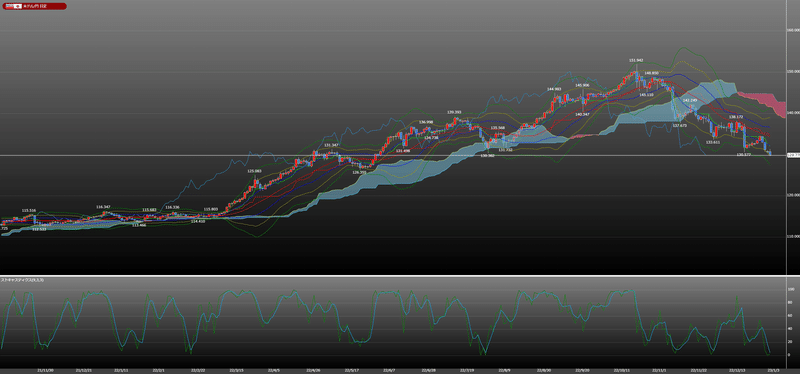Click the 23/1/3 date on the time axis
The height and width of the screenshot is (374, 800).
(773, 371)
